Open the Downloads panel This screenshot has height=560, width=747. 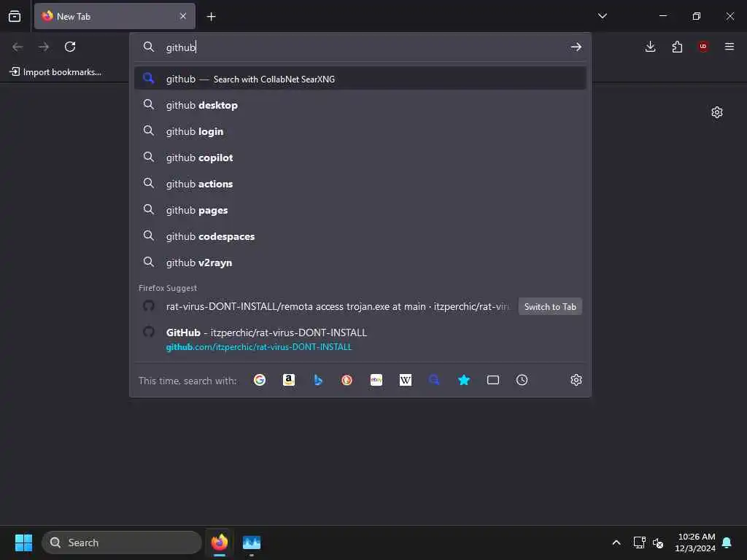pos(650,46)
